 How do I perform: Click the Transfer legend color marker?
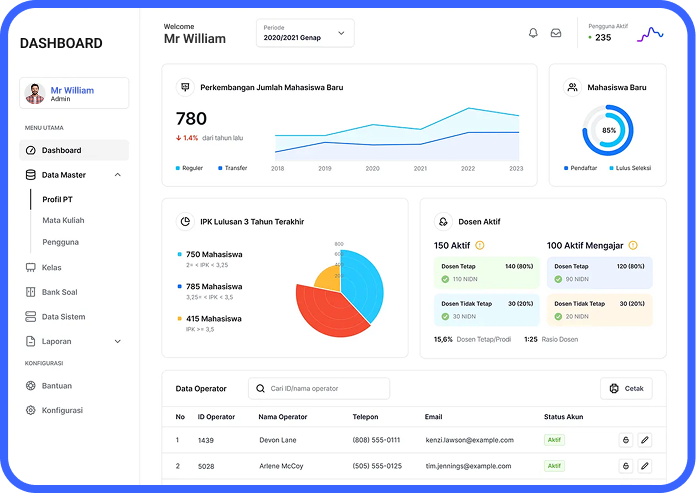click(220, 168)
